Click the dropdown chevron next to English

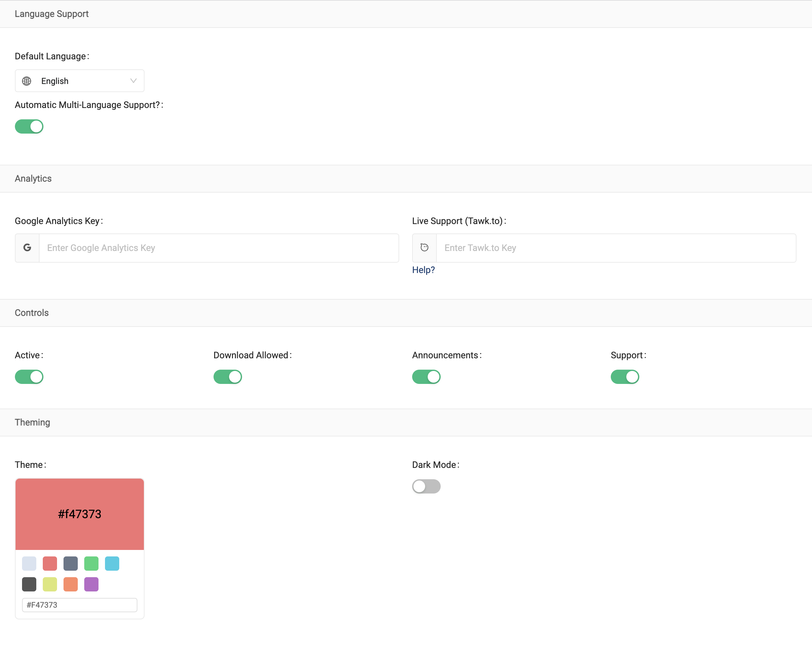coord(133,81)
